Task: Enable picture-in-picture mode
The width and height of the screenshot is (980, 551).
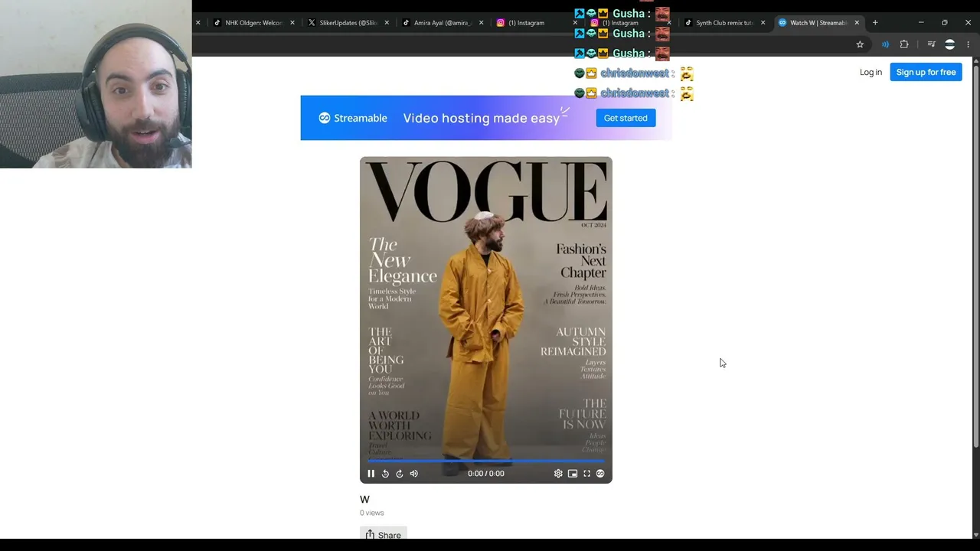Action: pyautogui.click(x=573, y=474)
